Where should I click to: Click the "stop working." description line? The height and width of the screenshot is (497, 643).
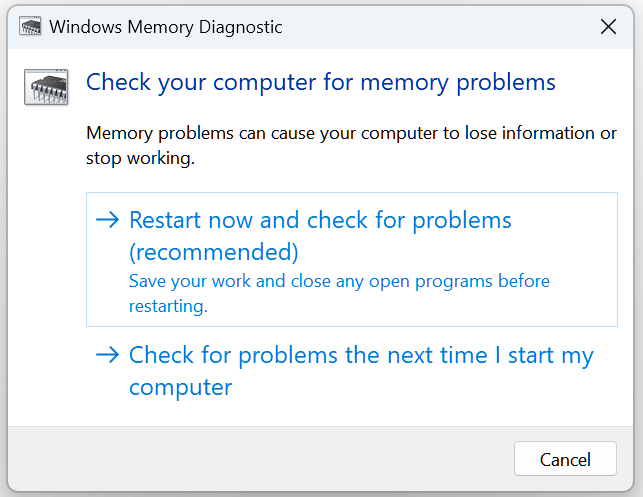(138, 158)
